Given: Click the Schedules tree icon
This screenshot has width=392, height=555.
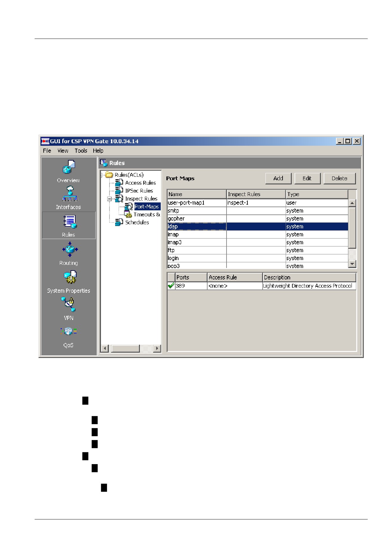Looking at the screenshot, I should click(x=119, y=222).
